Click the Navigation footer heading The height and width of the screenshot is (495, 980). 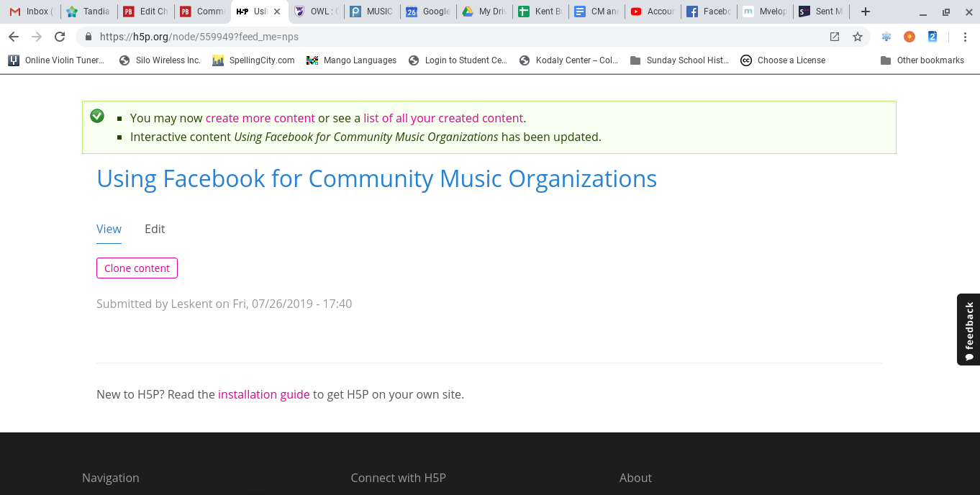[111, 478]
